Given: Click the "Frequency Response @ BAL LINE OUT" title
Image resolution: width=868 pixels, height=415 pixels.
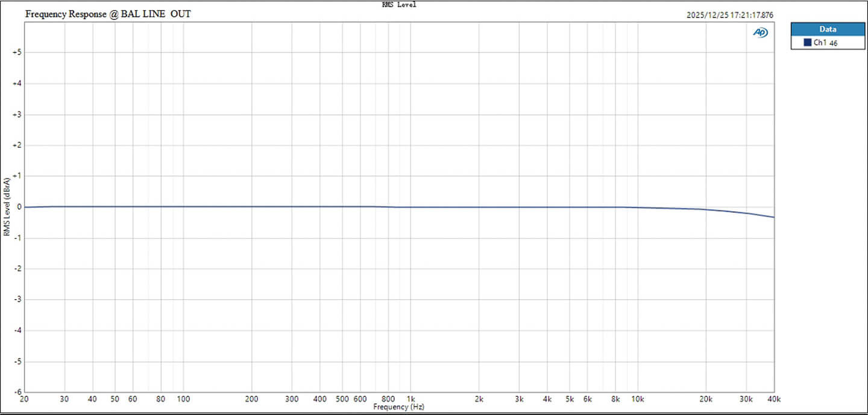Looking at the screenshot, I should click(108, 13).
